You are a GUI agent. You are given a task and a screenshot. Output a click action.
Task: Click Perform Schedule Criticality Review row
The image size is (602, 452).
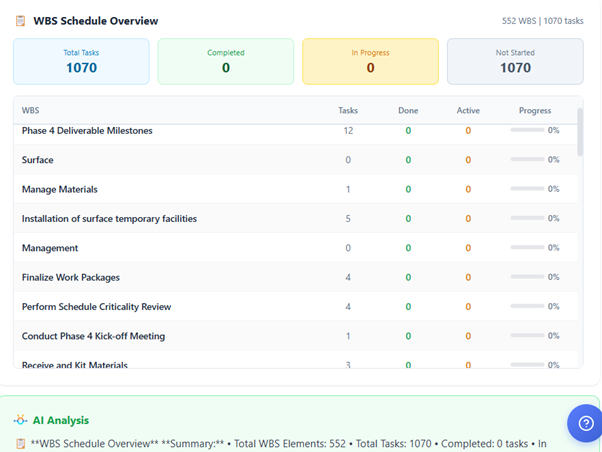96,306
